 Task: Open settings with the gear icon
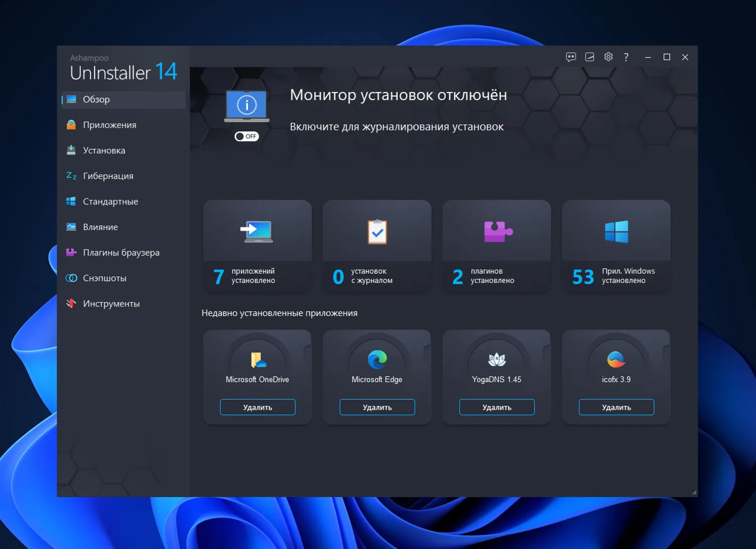pyautogui.click(x=608, y=57)
